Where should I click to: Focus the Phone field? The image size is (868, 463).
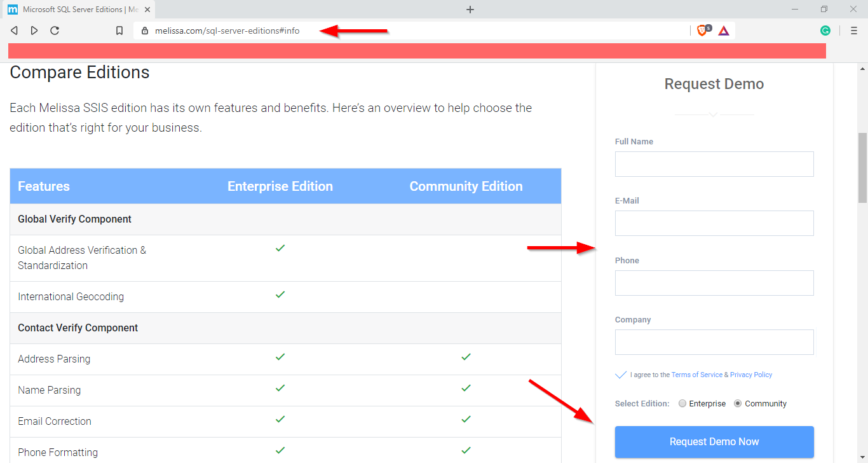(x=714, y=283)
